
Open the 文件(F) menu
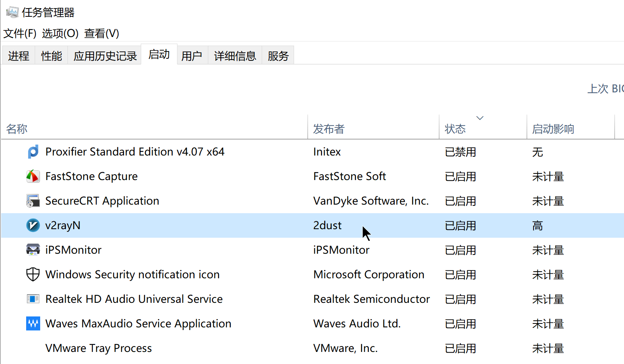[20, 34]
